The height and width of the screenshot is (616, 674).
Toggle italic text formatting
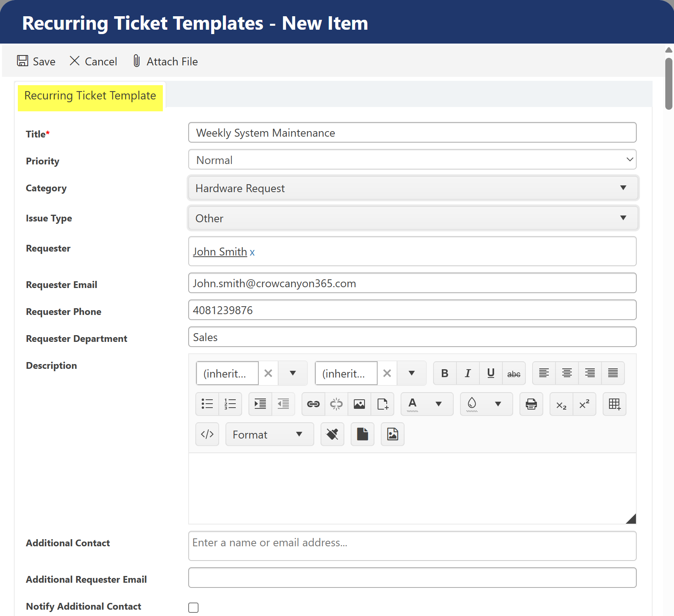(x=468, y=373)
